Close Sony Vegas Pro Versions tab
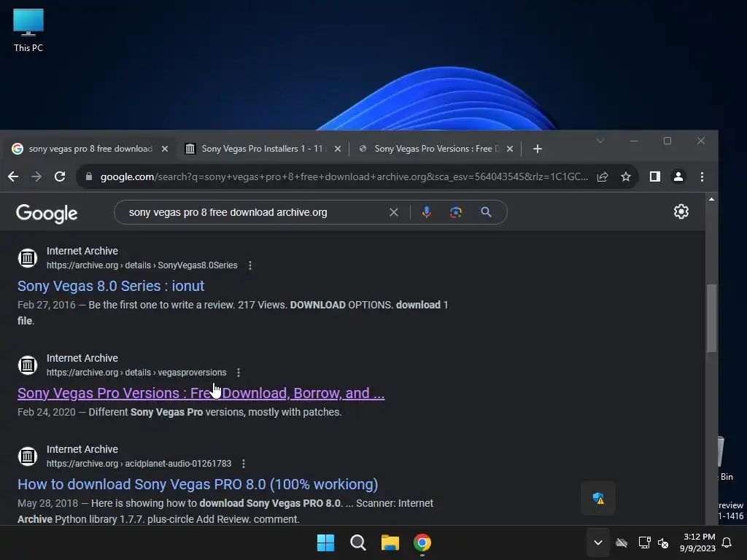This screenshot has height=560, width=747. (510, 149)
